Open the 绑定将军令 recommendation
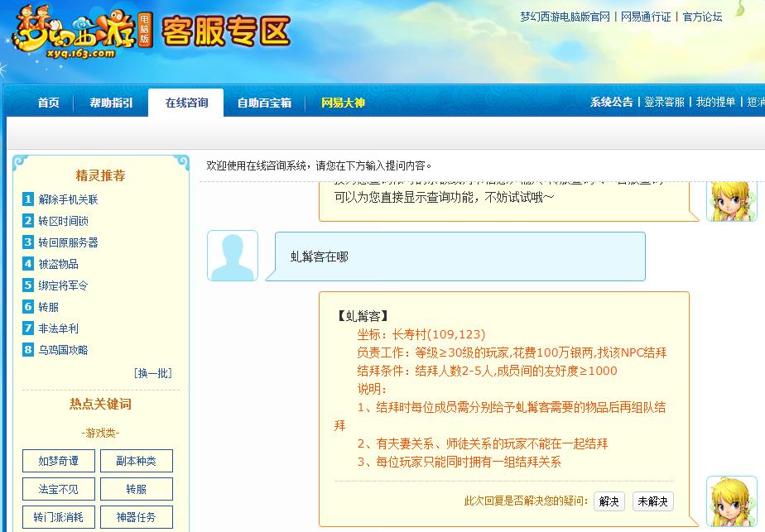The image size is (765, 532). click(64, 285)
